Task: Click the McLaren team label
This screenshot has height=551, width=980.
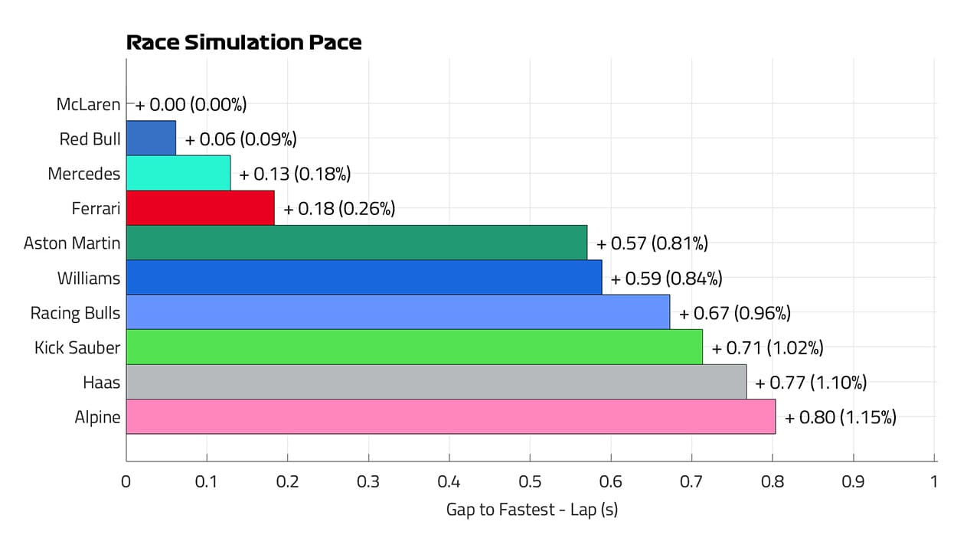Action: click(x=88, y=104)
